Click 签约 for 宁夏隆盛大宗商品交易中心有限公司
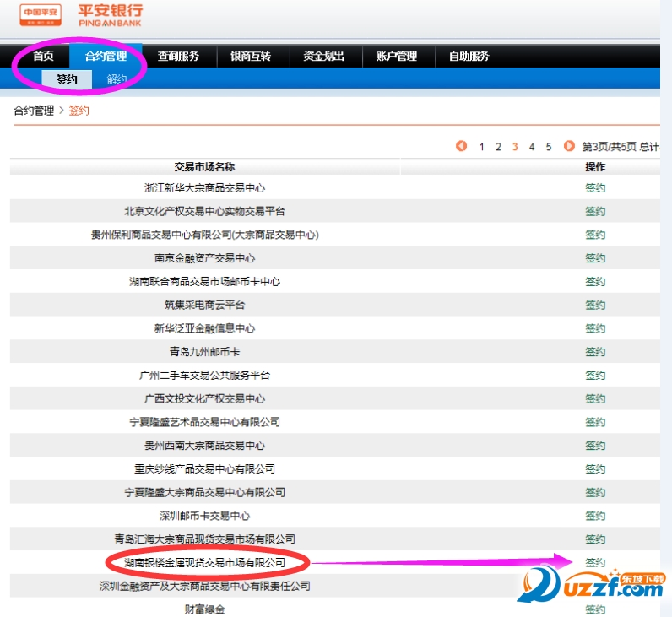 [595, 492]
